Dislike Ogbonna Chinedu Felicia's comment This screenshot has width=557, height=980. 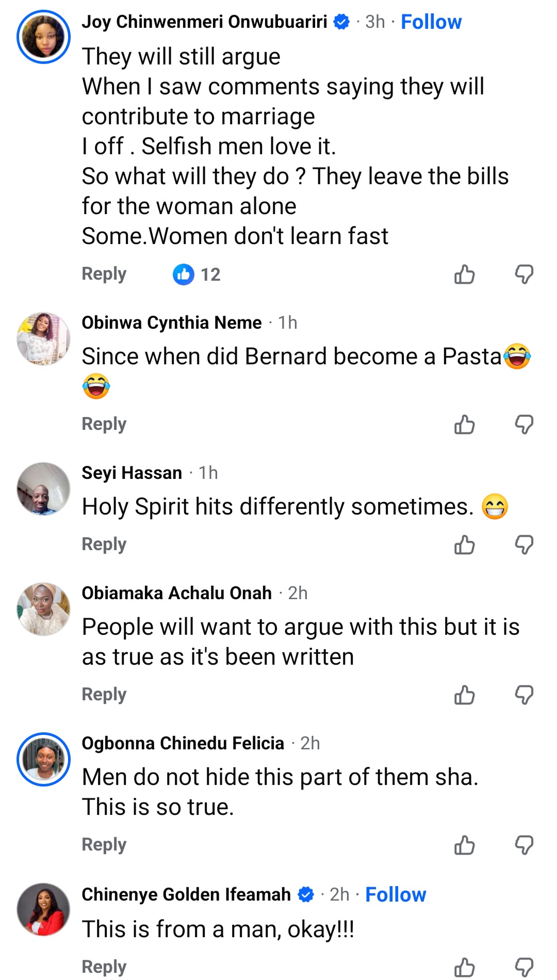524,845
